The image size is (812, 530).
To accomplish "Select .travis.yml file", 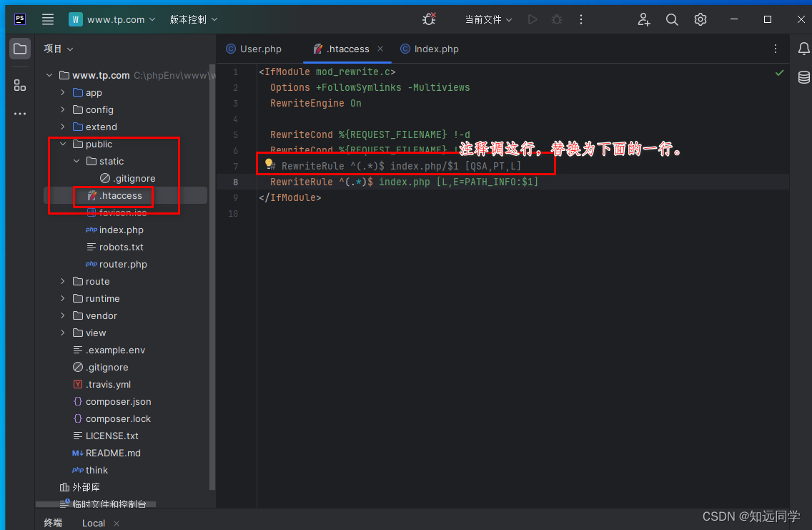I will (101, 384).
